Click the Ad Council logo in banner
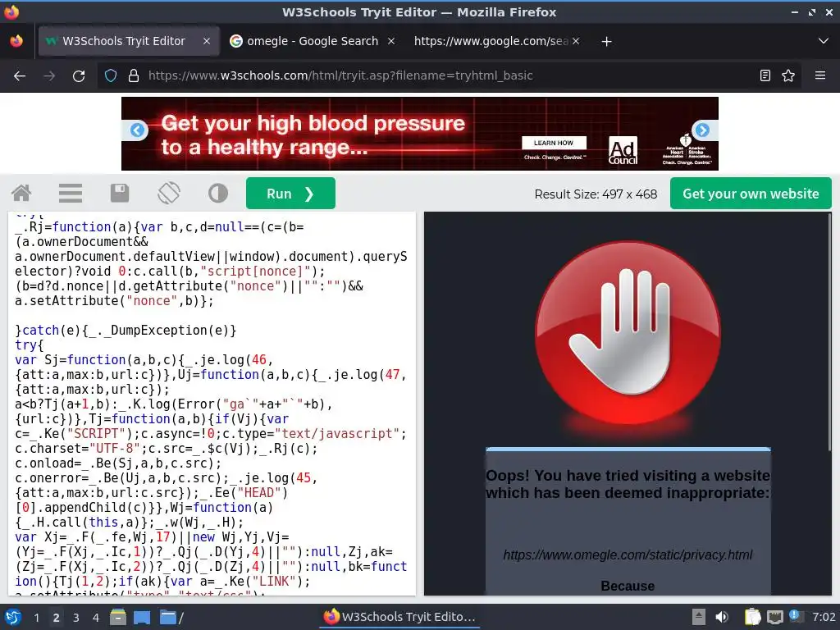Screen dimensions: 840x630 (623, 151)
